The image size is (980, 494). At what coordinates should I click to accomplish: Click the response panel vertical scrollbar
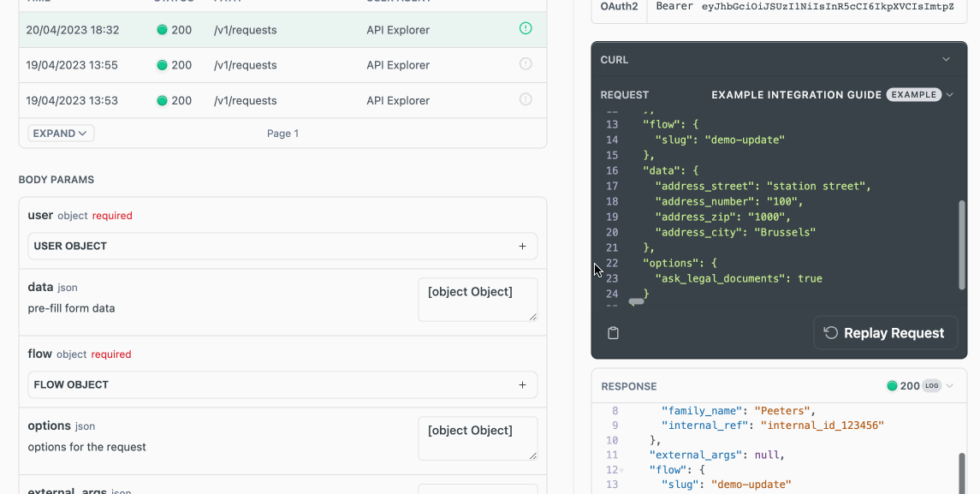tap(962, 473)
